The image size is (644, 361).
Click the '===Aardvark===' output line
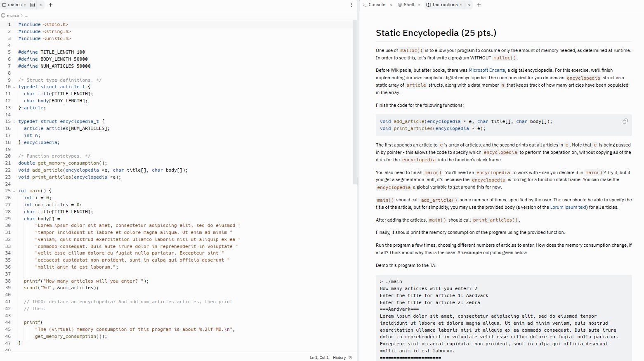pos(399,309)
